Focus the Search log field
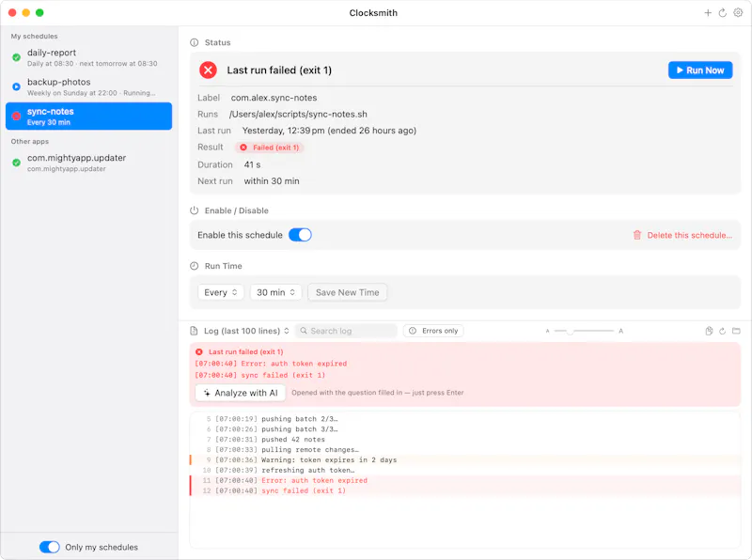The width and height of the screenshot is (752, 560). coord(346,331)
